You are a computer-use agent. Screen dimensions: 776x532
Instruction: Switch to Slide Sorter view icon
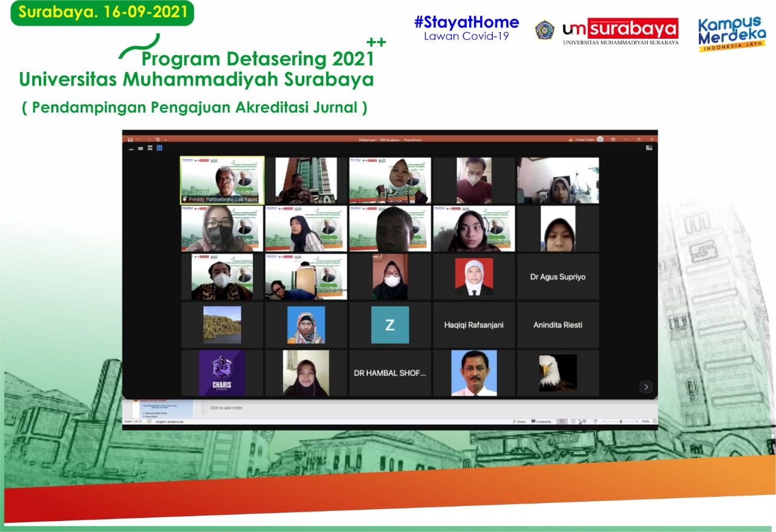[x=574, y=421]
